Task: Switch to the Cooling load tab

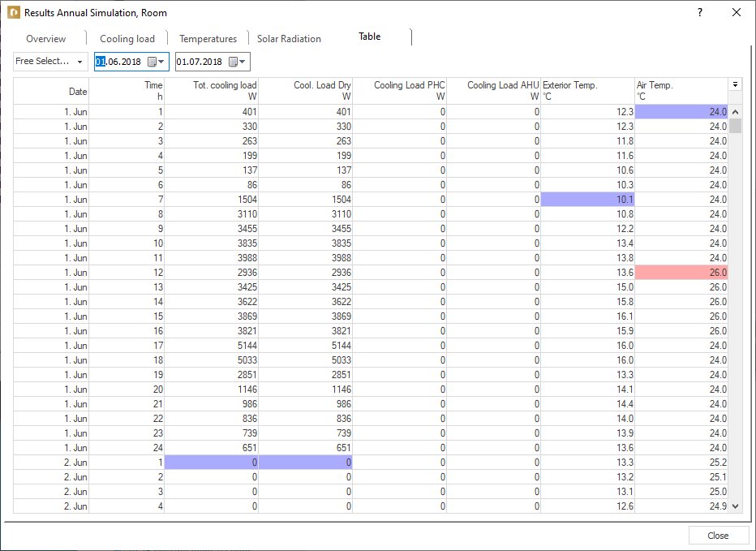Action: 127,39
